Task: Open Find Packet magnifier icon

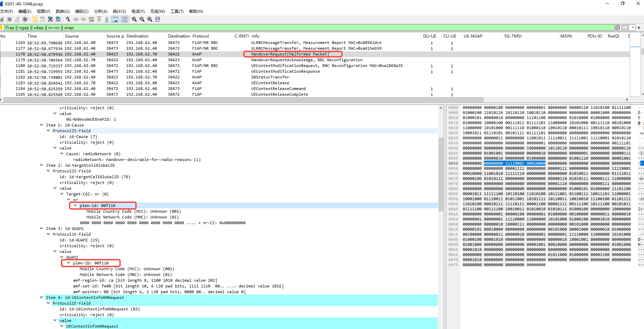Action: [x=68, y=19]
